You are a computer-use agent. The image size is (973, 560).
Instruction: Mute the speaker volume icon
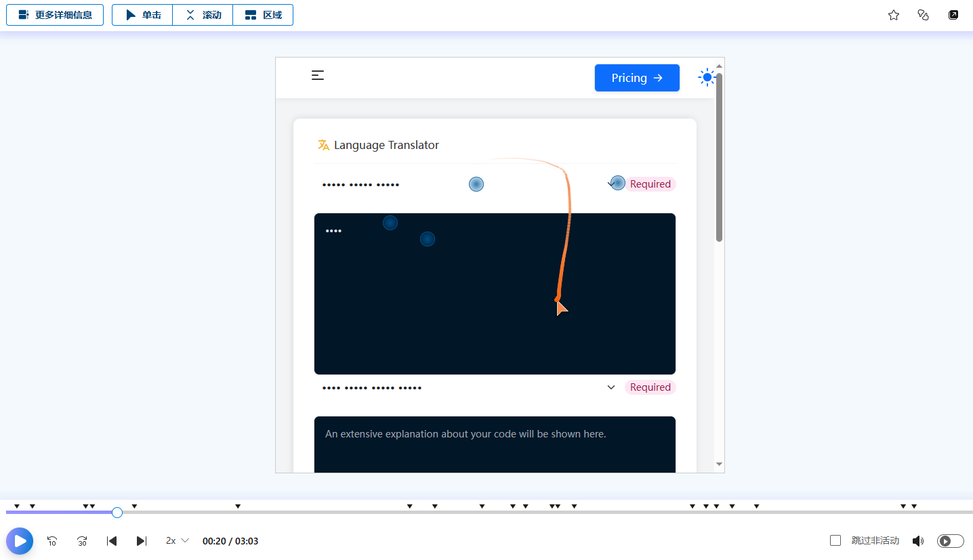(918, 541)
